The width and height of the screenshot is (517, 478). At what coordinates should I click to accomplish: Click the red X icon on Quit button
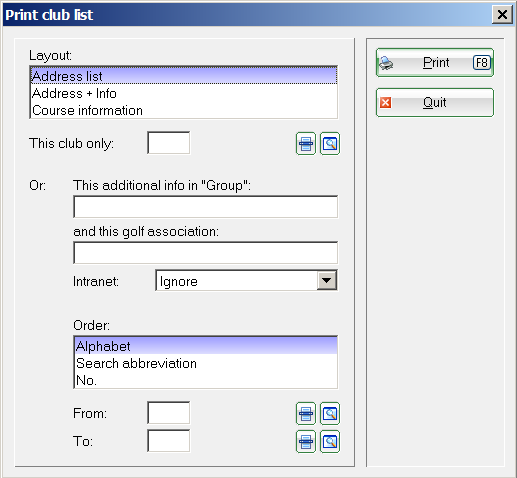click(385, 103)
